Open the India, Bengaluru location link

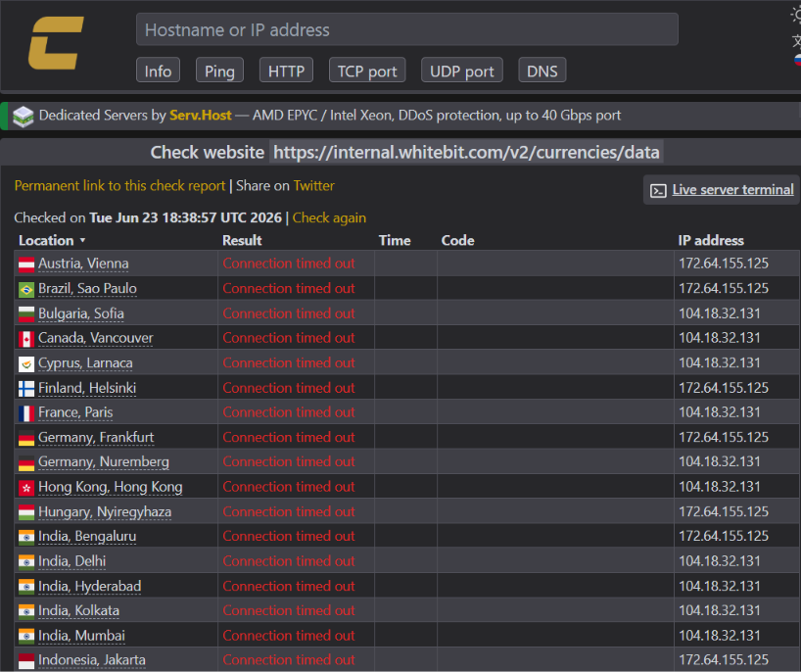tap(87, 537)
